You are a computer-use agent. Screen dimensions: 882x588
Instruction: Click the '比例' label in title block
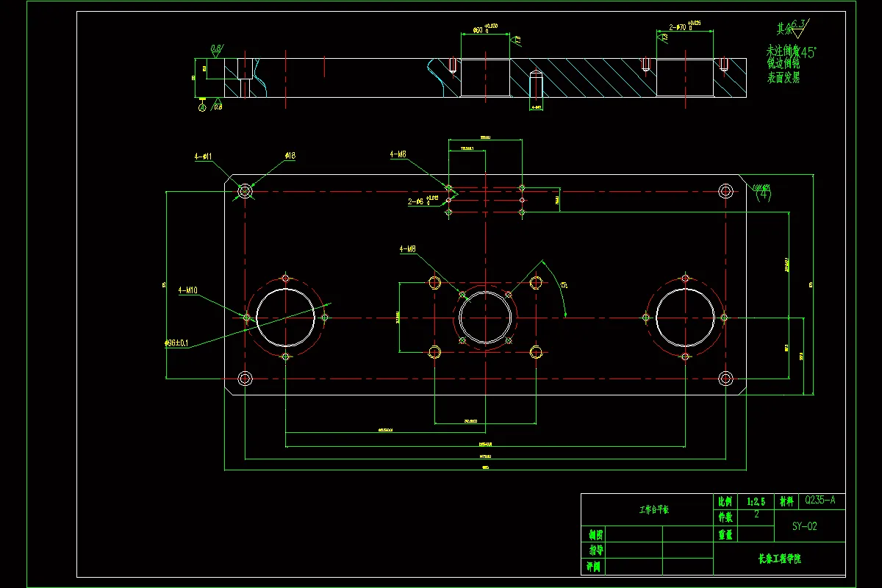tap(725, 501)
